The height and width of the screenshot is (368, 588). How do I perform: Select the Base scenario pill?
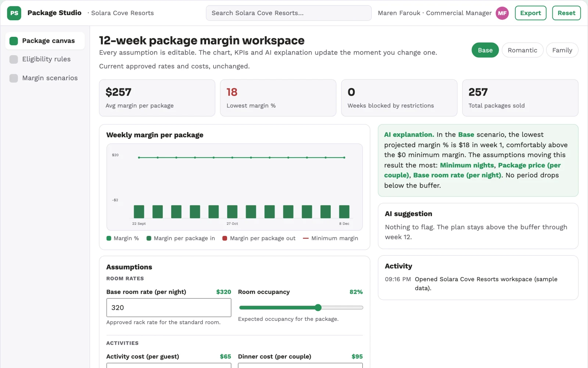485,50
